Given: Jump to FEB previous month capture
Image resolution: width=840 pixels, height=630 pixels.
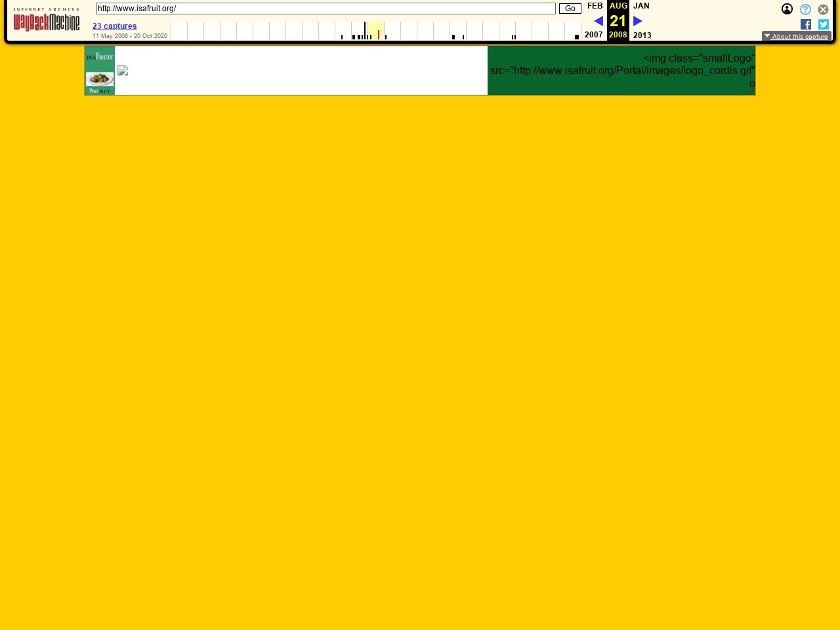Looking at the screenshot, I should (x=595, y=6).
